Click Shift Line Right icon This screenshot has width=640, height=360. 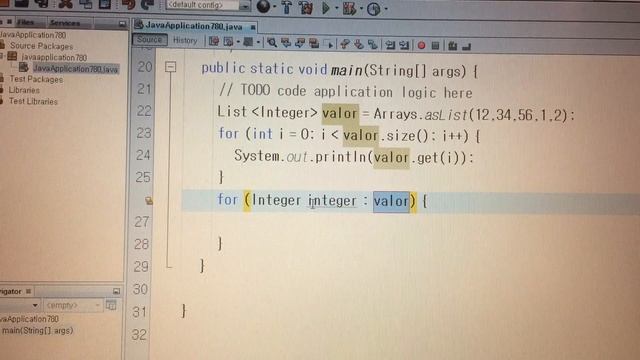(x=404, y=45)
